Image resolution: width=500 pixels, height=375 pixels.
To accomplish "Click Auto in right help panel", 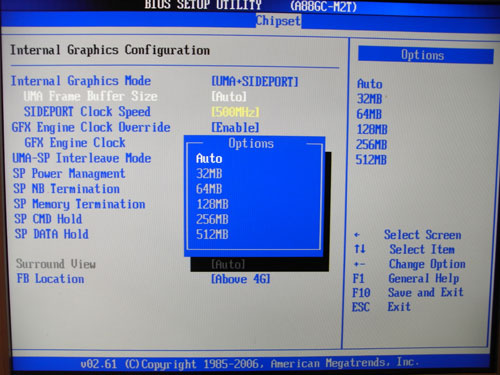I will coord(370,84).
